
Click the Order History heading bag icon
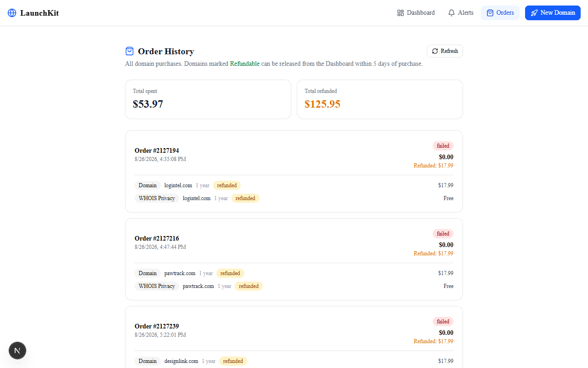[x=130, y=51]
